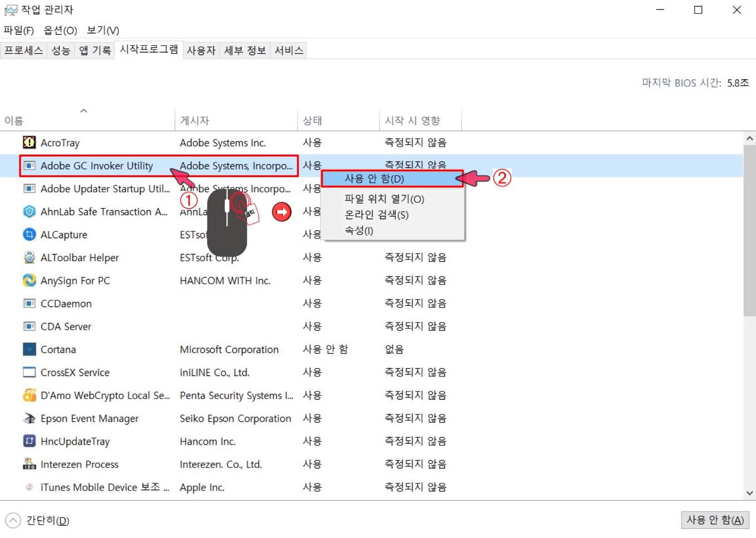The image size is (756, 538).
Task: Select the Cortana row name
Action: [58, 349]
